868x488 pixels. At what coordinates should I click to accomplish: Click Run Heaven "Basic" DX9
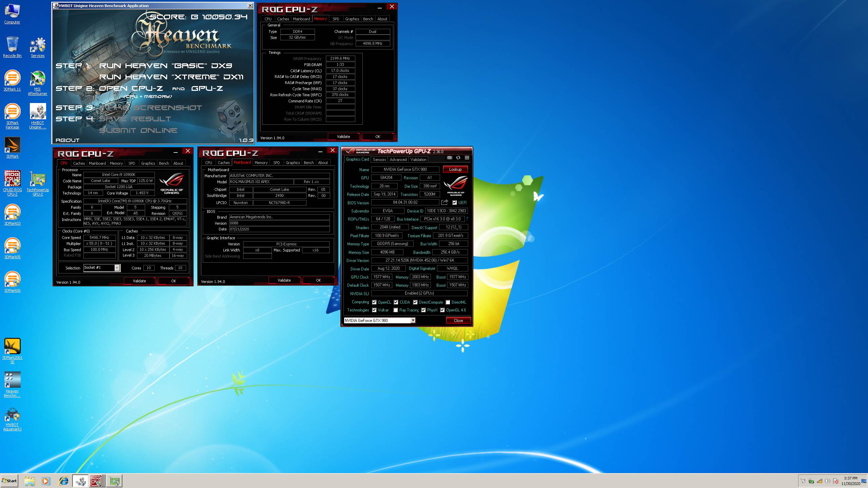(165, 66)
